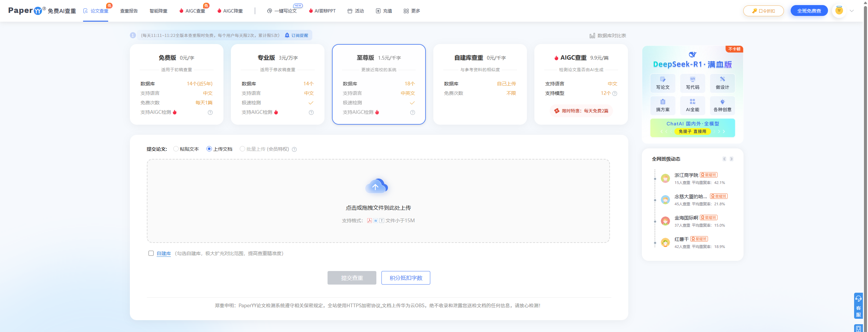868x332 pixels.
Task: Select the 自建库查重 plan card title
Action: coord(469,58)
